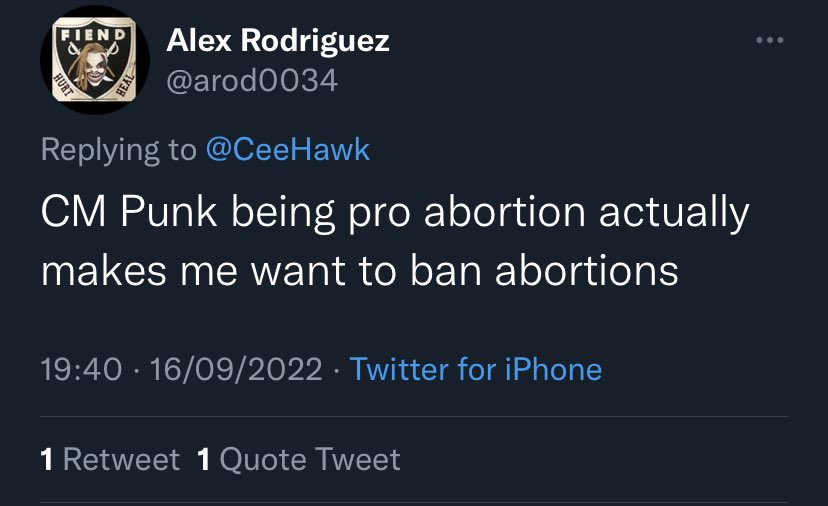Click the count number before Quote Tweet
828x506 pixels.
tap(204, 459)
